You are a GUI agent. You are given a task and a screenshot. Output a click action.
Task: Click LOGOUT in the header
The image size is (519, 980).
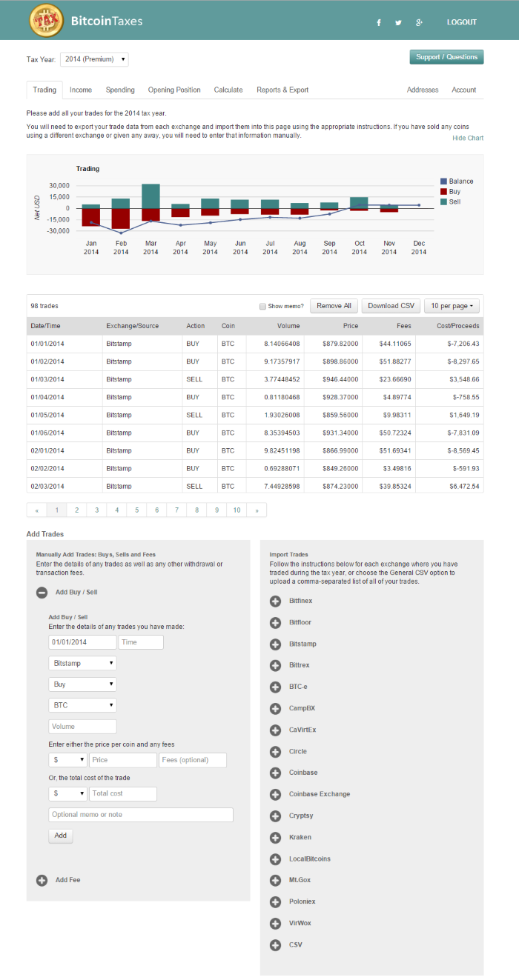pos(462,22)
